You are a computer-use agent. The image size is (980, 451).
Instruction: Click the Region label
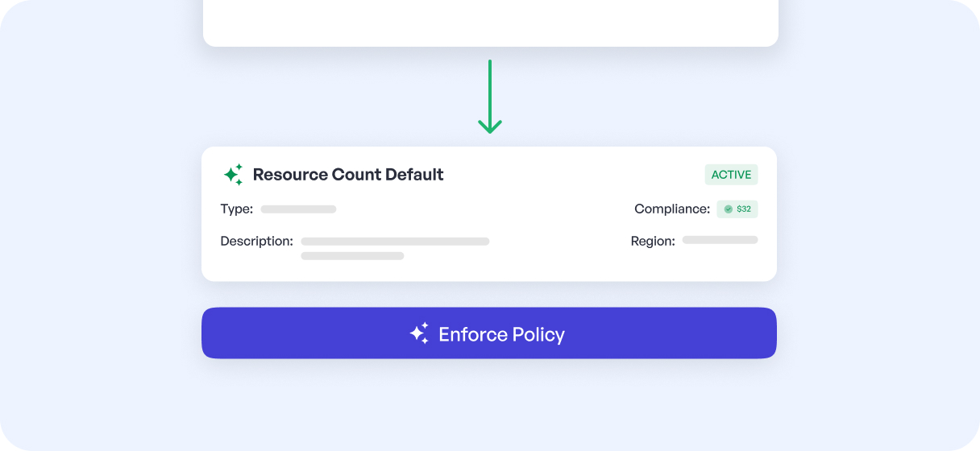tap(653, 241)
